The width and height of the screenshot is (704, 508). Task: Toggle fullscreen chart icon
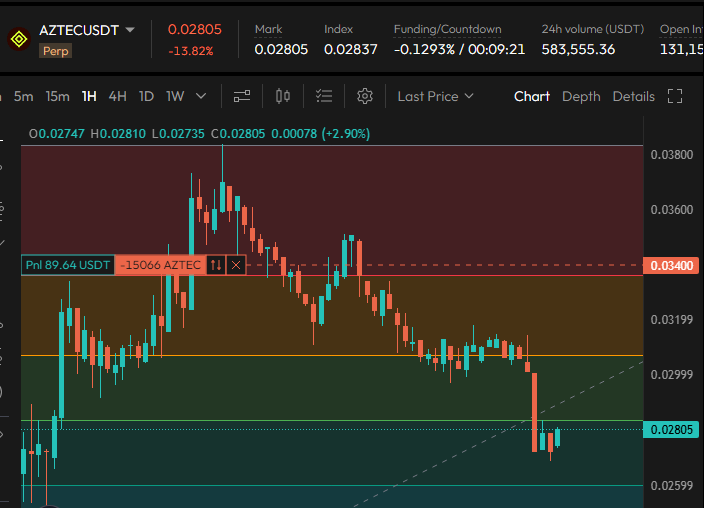coord(675,96)
